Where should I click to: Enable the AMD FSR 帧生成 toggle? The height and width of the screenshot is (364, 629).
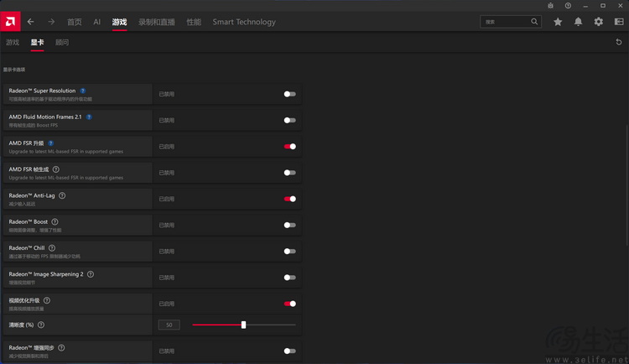pos(289,173)
